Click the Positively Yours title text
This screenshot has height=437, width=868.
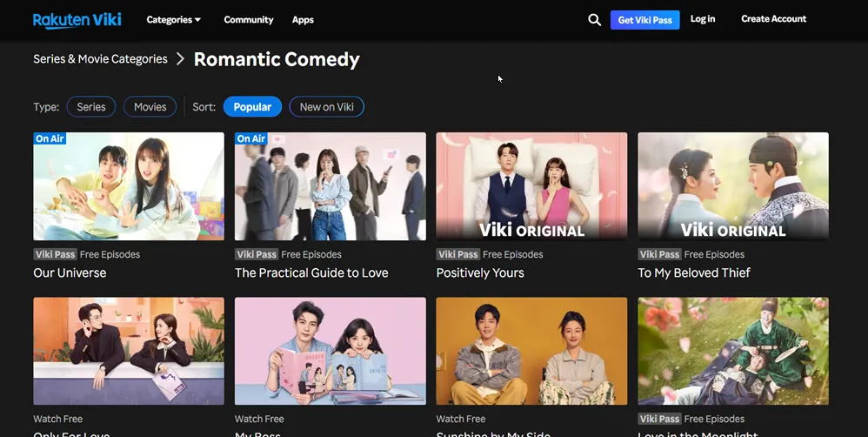coord(480,272)
